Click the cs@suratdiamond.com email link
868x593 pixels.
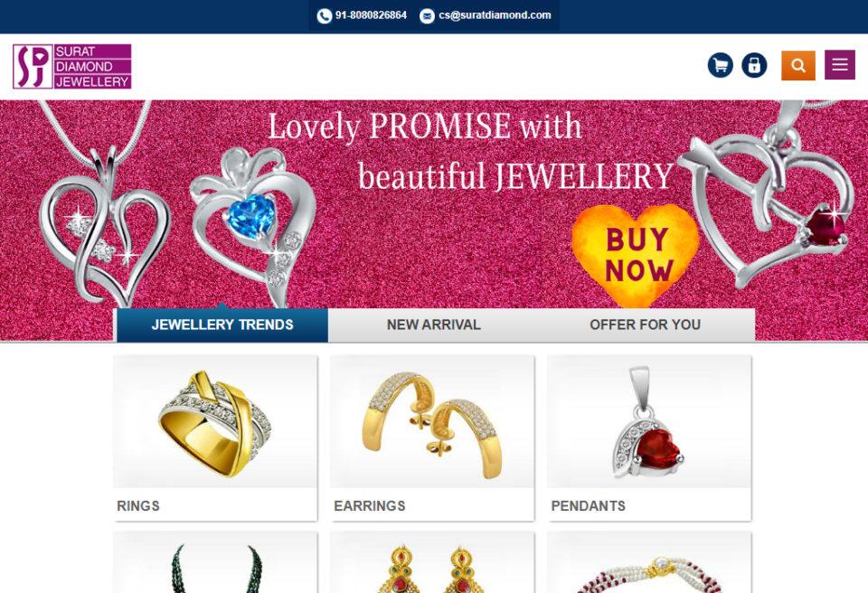pyautogui.click(x=495, y=15)
